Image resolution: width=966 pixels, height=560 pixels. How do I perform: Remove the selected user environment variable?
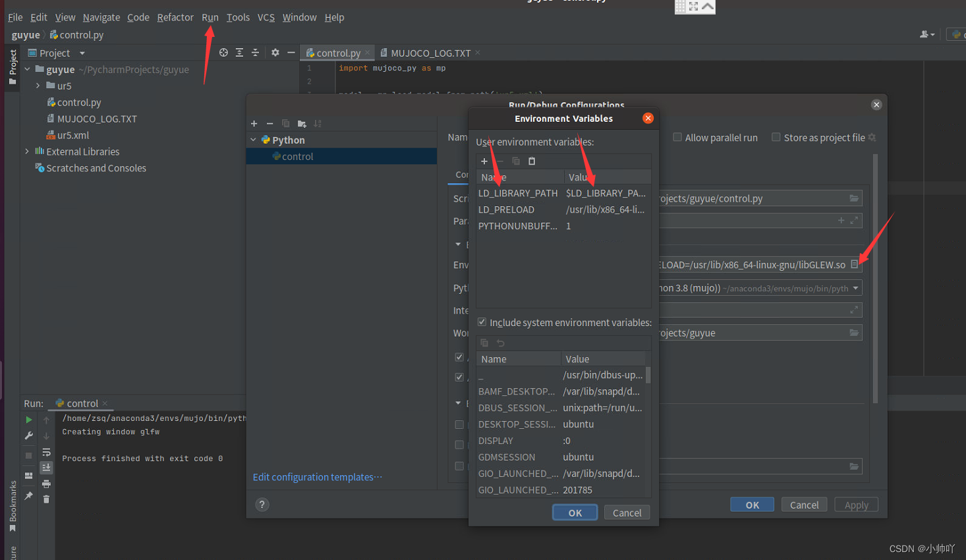click(x=500, y=161)
